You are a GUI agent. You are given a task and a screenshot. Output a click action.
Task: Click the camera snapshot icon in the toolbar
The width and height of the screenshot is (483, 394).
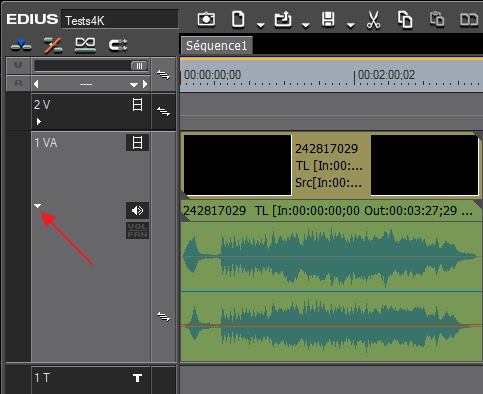point(206,19)
